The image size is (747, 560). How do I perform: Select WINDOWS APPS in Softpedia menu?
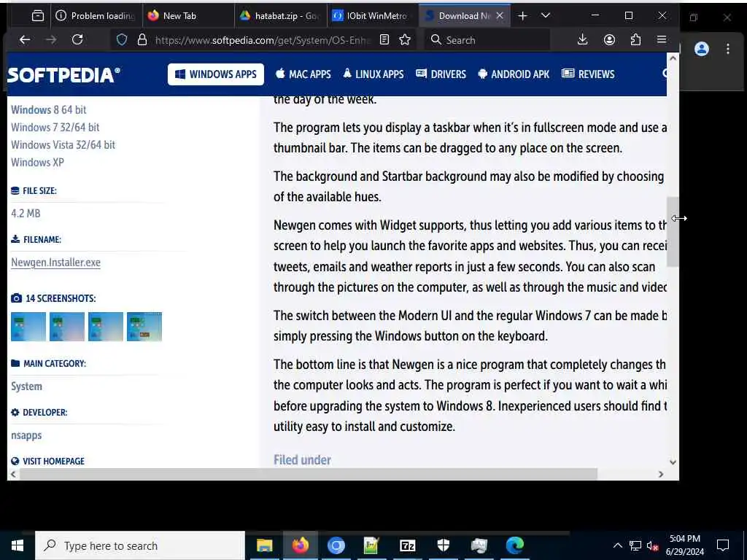tap(216, 74)
